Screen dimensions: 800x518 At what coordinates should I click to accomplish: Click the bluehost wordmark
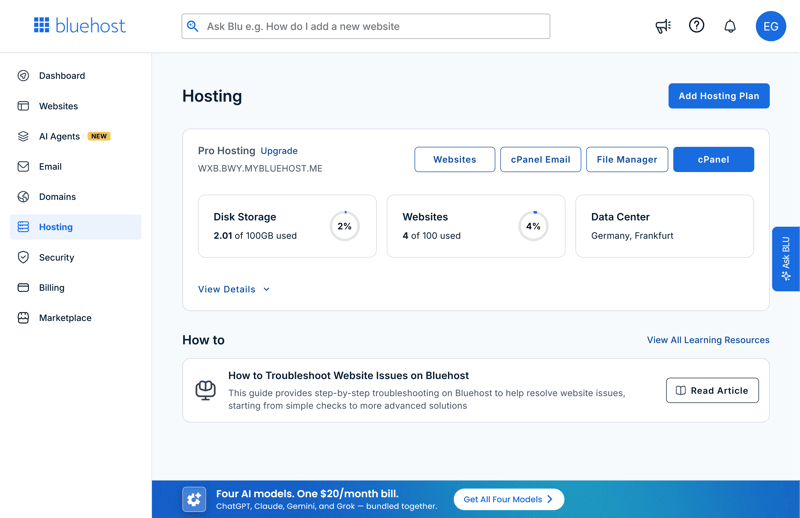(x=90, y=26)
